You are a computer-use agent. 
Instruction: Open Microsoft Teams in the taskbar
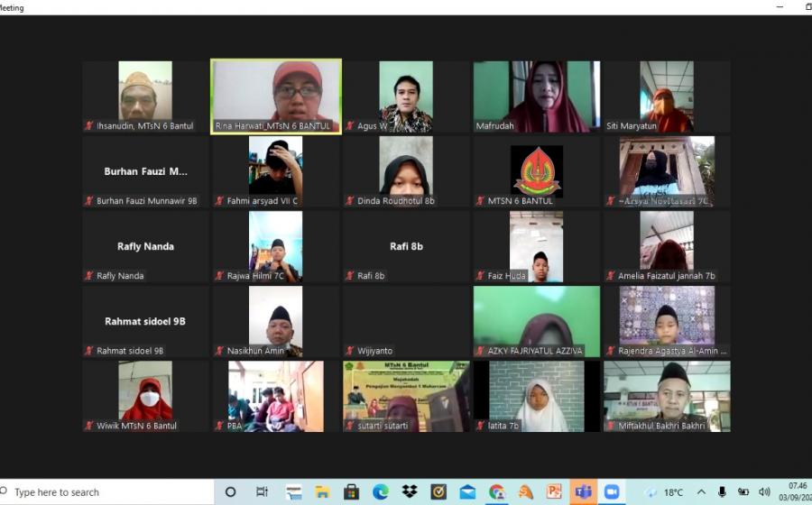[583, 491]
